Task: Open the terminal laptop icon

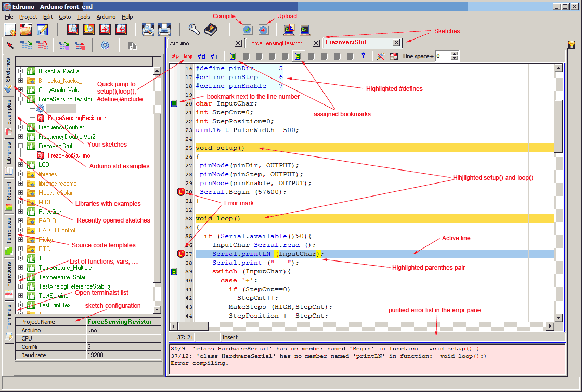Action: [x=305, y=30]
